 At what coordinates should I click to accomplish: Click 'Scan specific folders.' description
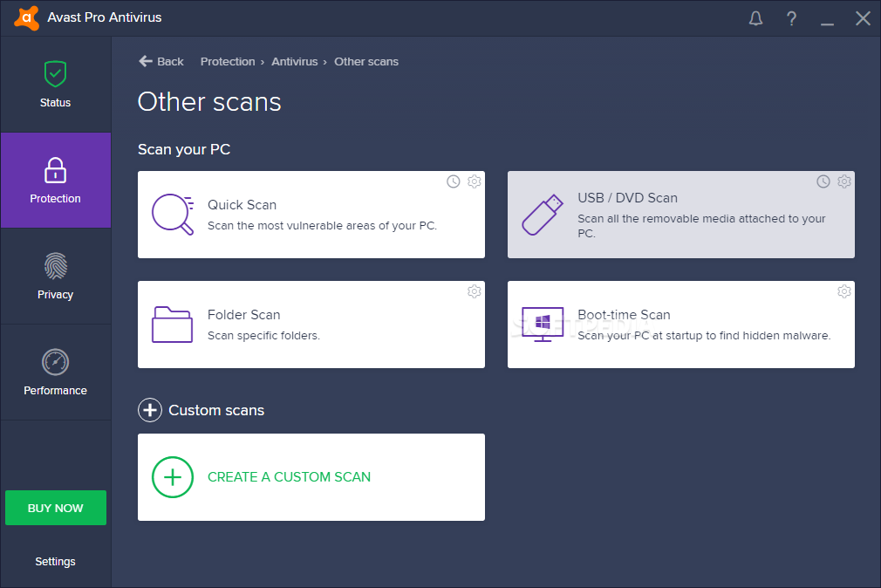(263, 336)
